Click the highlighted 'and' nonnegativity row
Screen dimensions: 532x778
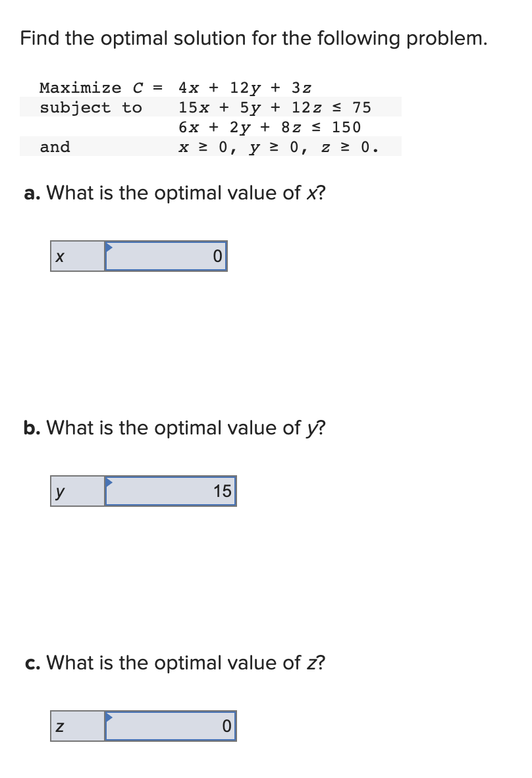(x=198, y=147)
